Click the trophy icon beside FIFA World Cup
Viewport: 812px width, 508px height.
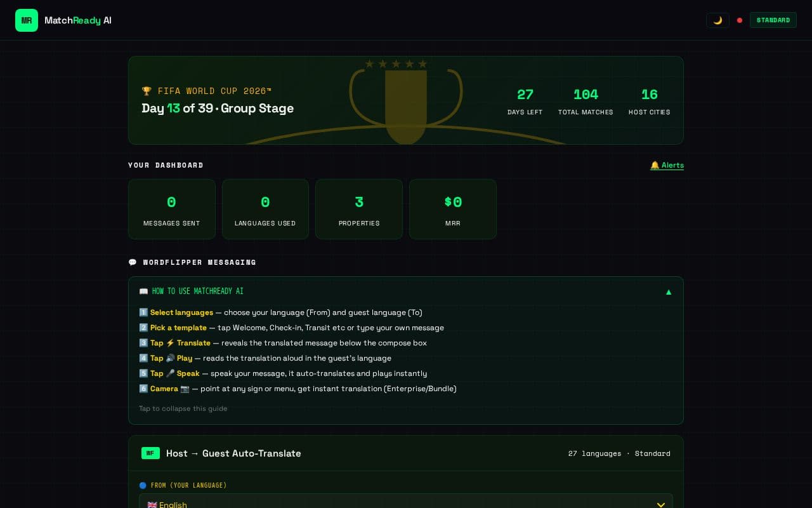coord(147,91)
